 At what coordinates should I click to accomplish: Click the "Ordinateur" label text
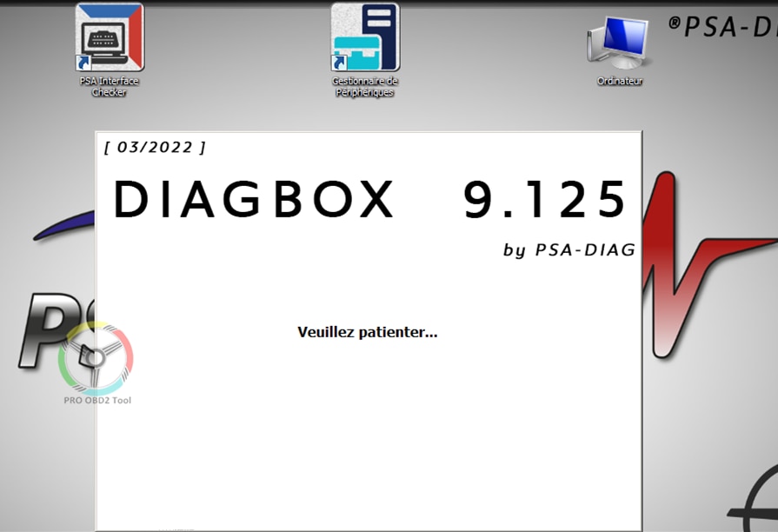click(620, 81)
